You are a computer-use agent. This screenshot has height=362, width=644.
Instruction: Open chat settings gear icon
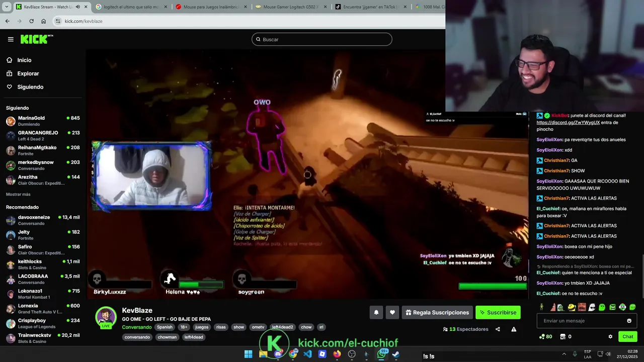[610, 337]
